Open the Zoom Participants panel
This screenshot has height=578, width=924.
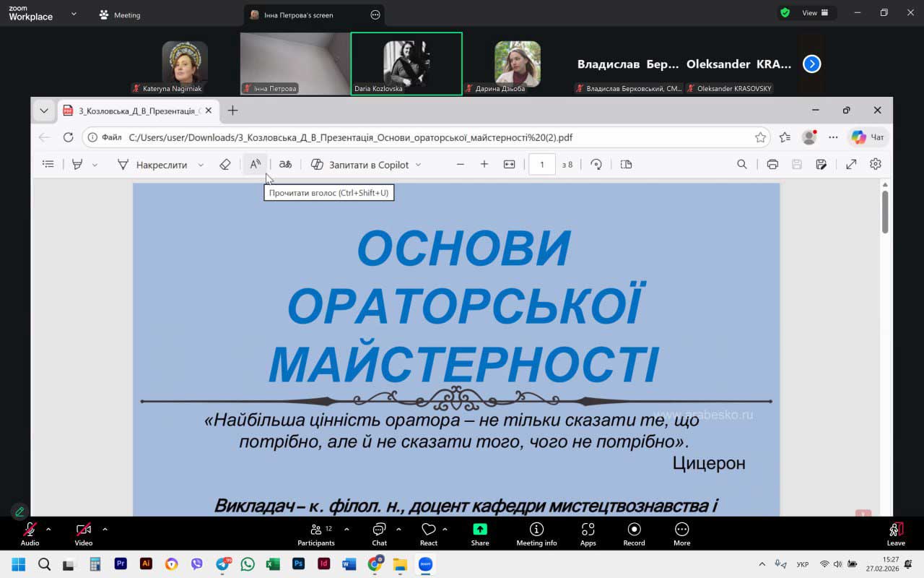pos(315,532)
